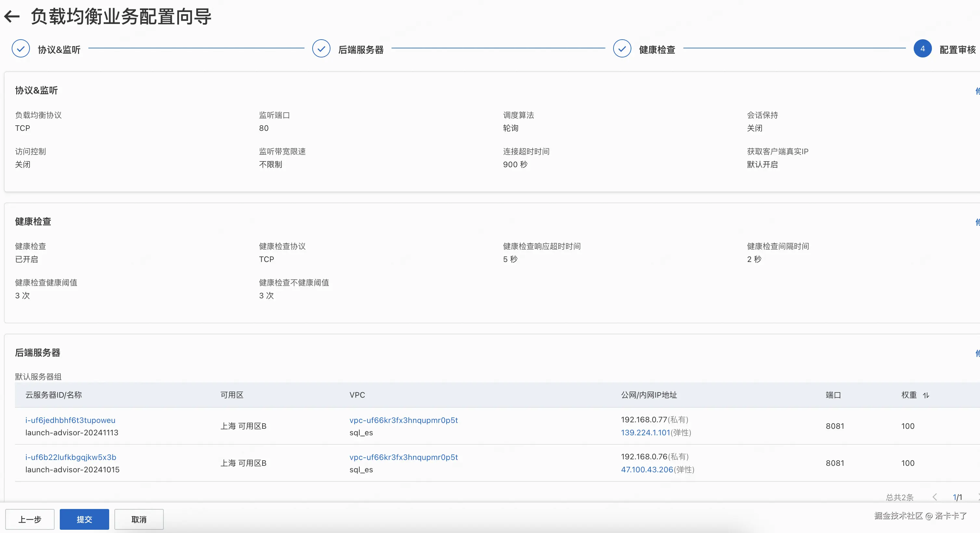This screenshot has height=533, width=980.
Task: Open the VPC link in first server row
Action: click(403, 420)
